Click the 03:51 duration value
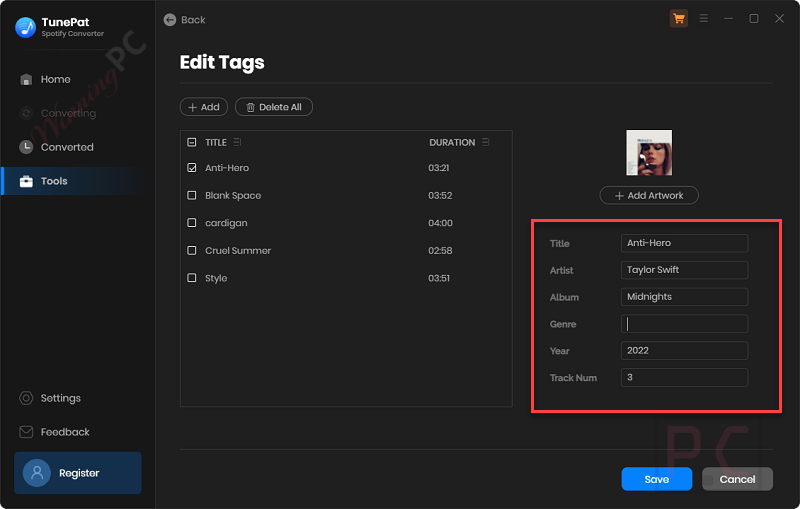800x509 pixels. click(439, 278)
